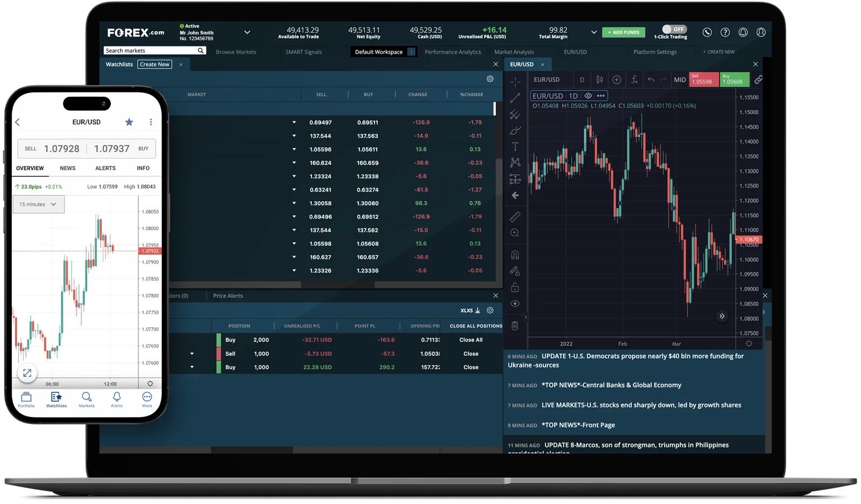The width and height of the screenshot is (861, 504).
Task: Expand the account selector chevron
Action: pyautogui.click(x=247, y=32)
